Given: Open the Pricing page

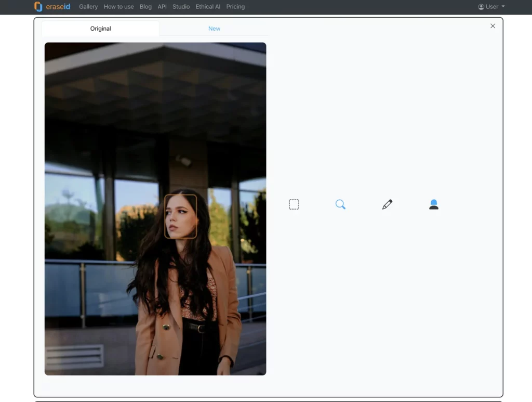Looking at the screenshot, I should click(x=235, y=7).
